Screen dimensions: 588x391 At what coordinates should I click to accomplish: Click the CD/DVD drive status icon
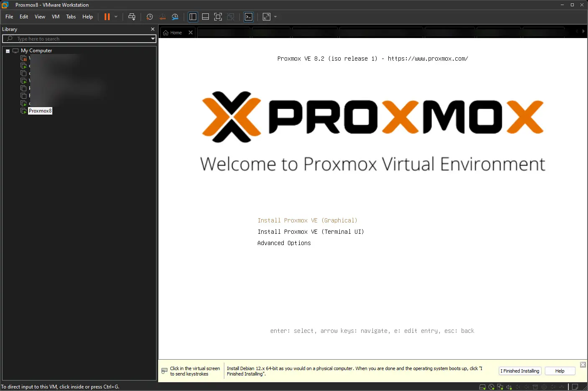tap(491, 387)
